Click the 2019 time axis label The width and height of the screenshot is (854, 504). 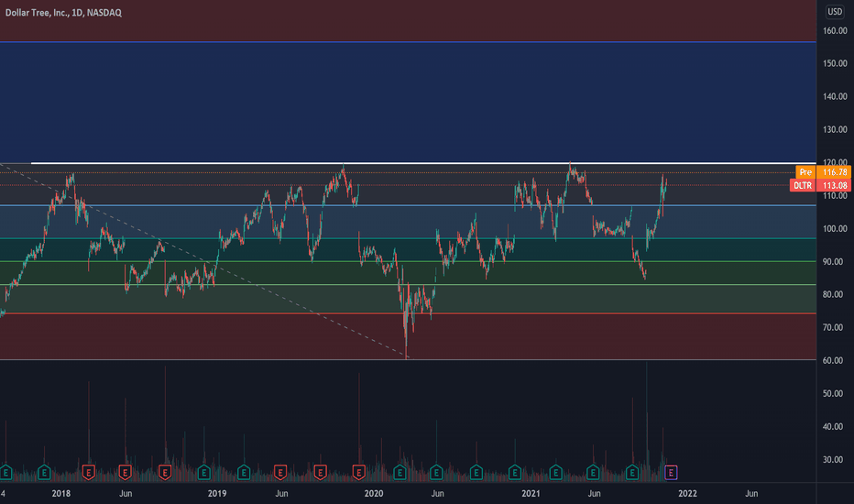[x=217, y=494]
